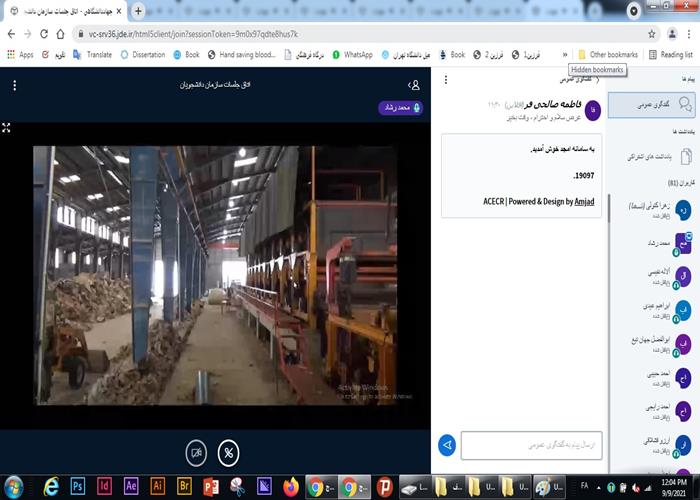Launch Adobe Bridge from the taskbar

(x=184, y=487)
